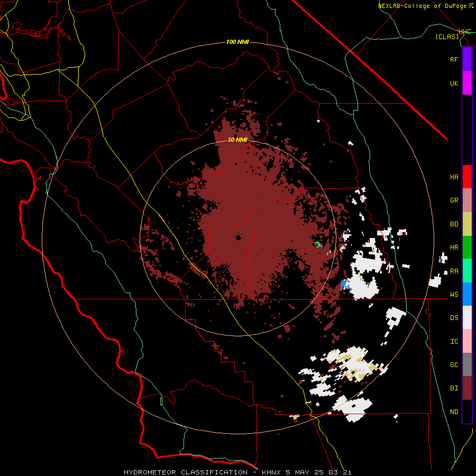The image size is (476, 476).
Task: Click the 'WS' legend text label
Action: pyautogui.click(x=454, y=295)
